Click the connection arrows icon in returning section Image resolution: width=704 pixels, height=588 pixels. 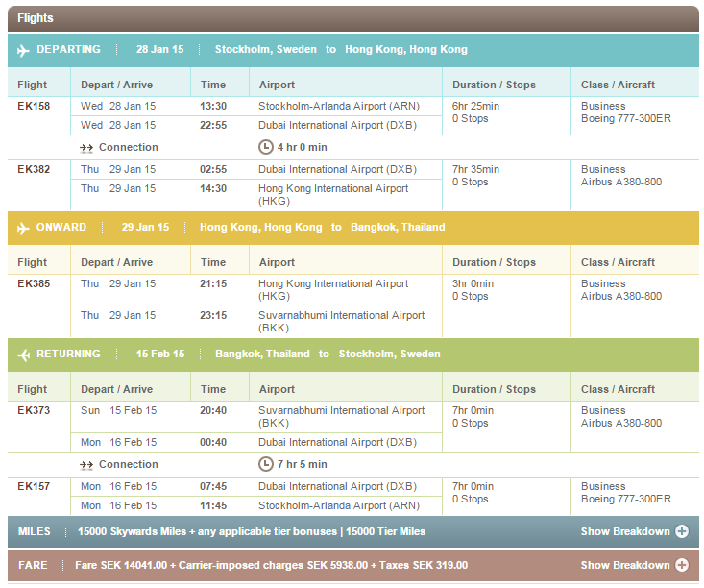pos(86,465)
